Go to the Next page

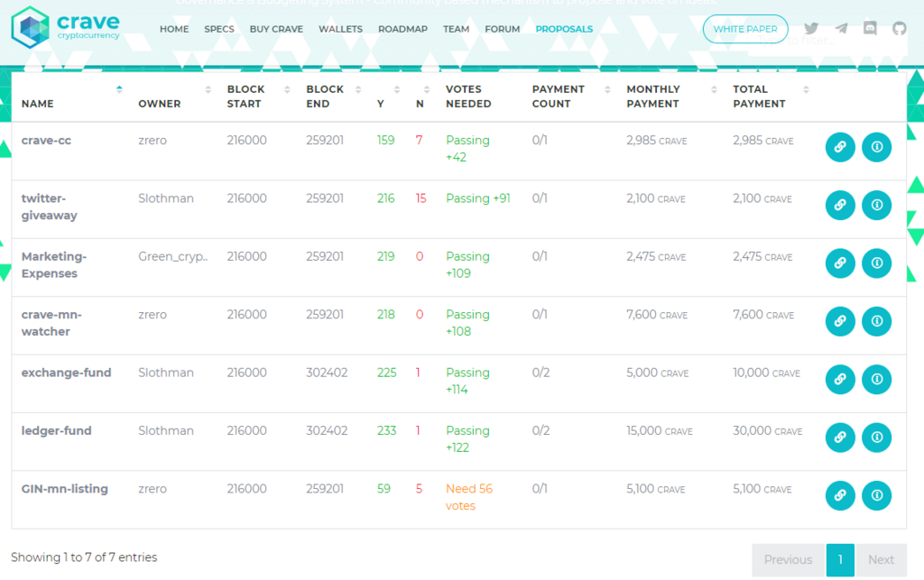pos(881,560)
